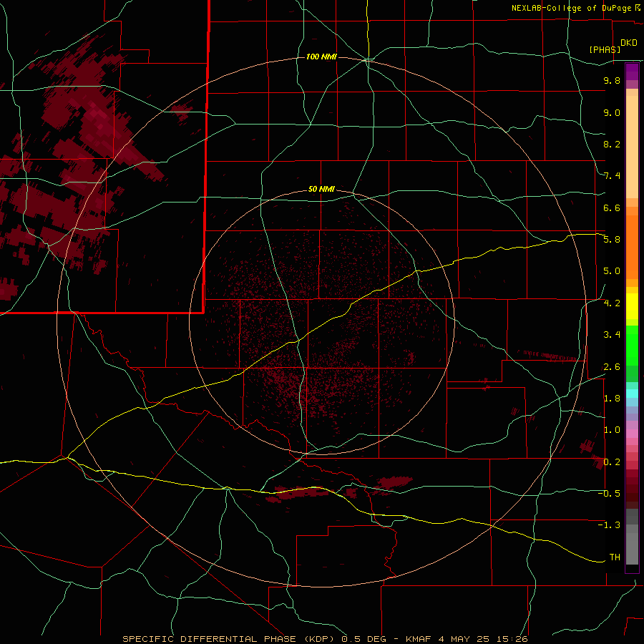Click the -1.3 value on the legend
This screenshot has width=644, height=644.
609,525
